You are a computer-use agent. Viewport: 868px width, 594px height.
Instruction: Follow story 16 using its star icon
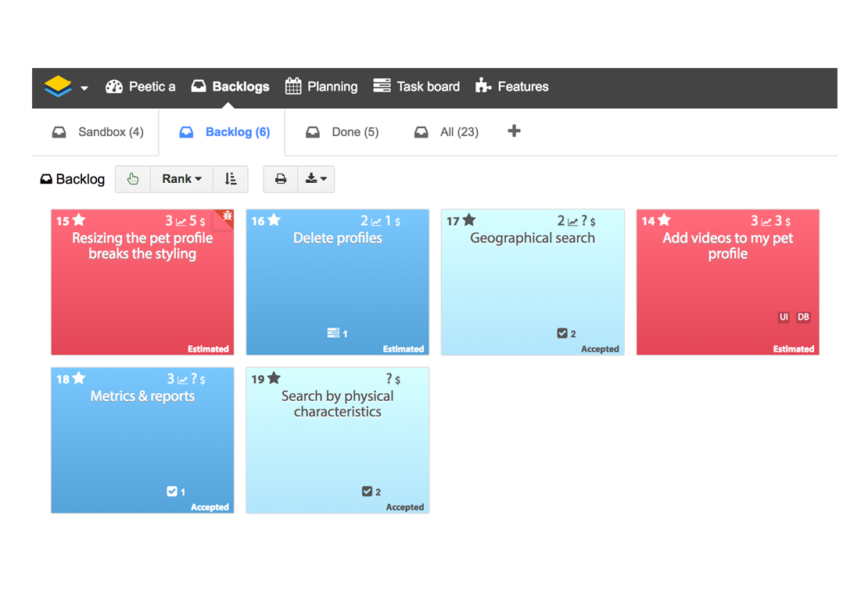coord(274,220)
